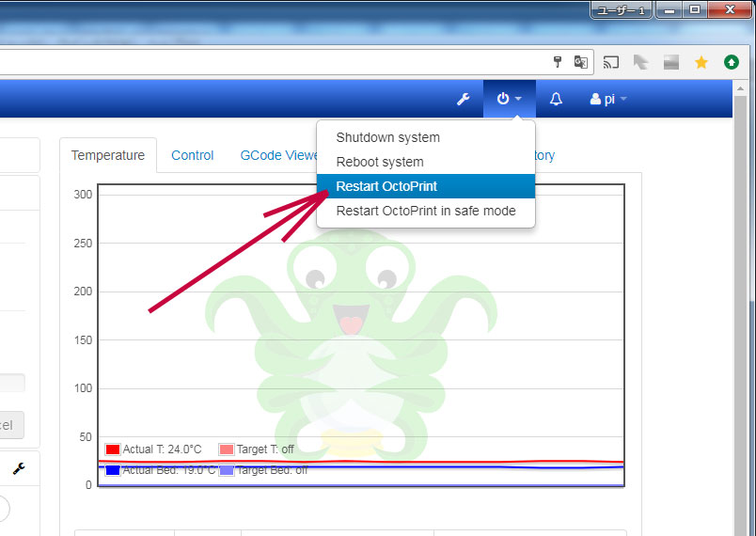Click the notifications bell icon
Screen dimensions: 756x536
click(556, 99)
